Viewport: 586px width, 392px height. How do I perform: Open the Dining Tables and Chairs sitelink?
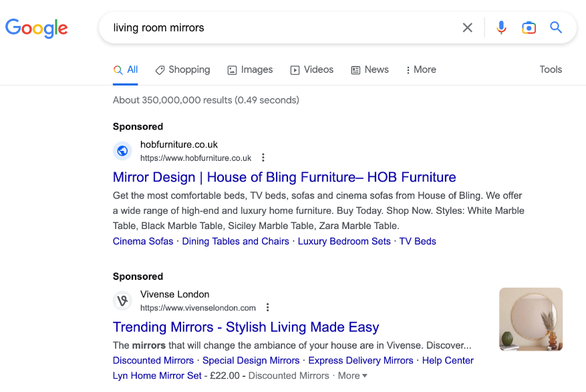(x=235, y=241)
